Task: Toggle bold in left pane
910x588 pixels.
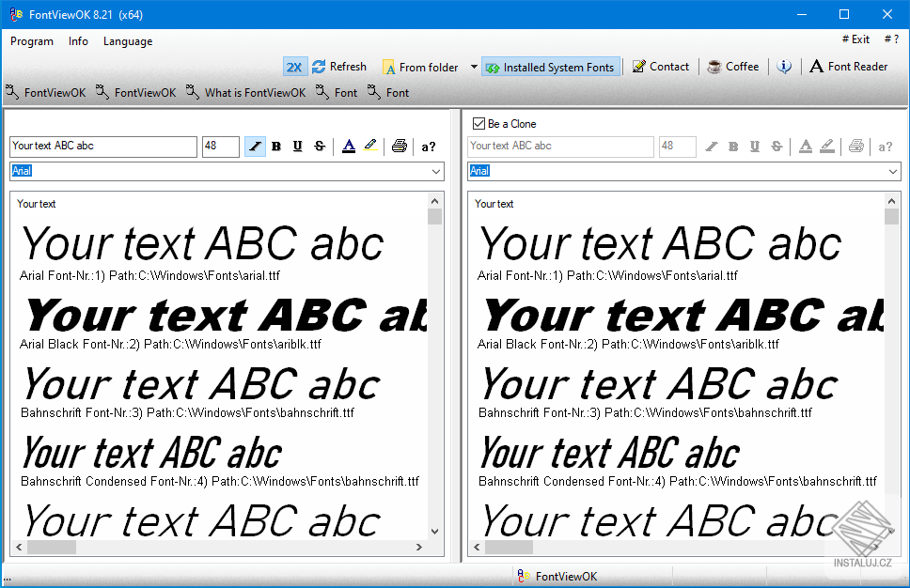Action: click(x=276, y=147)
